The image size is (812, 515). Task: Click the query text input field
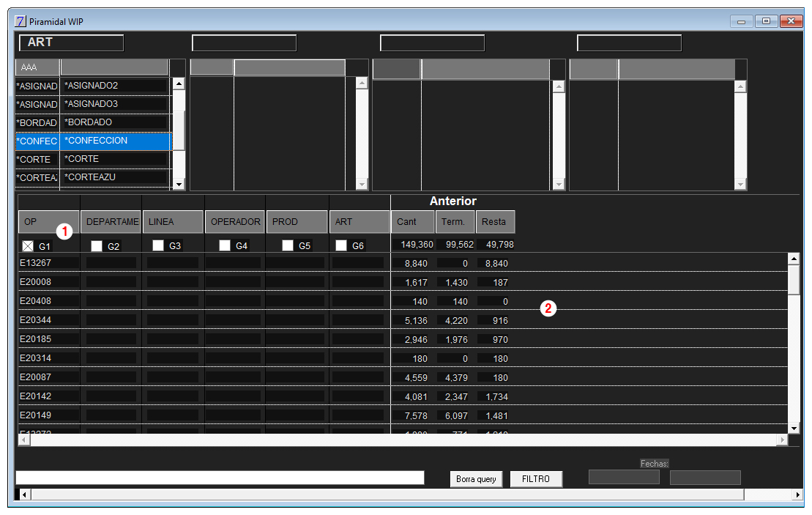coord(220,478)
